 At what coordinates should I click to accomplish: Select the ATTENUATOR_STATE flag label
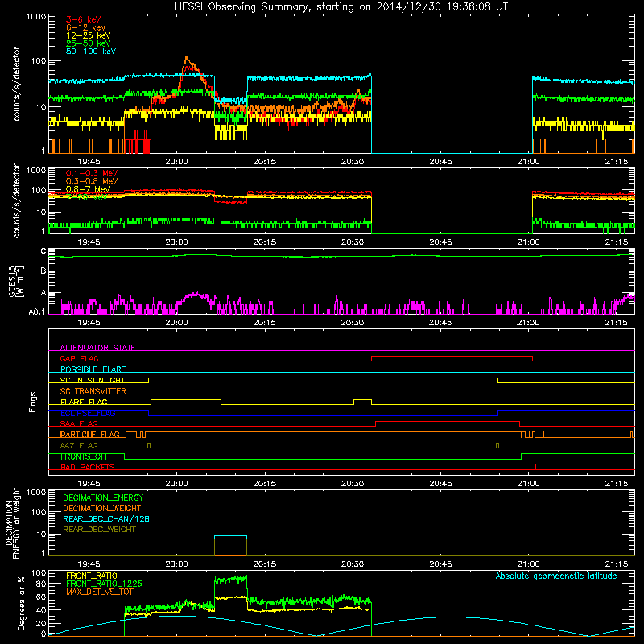coord(97,348)
